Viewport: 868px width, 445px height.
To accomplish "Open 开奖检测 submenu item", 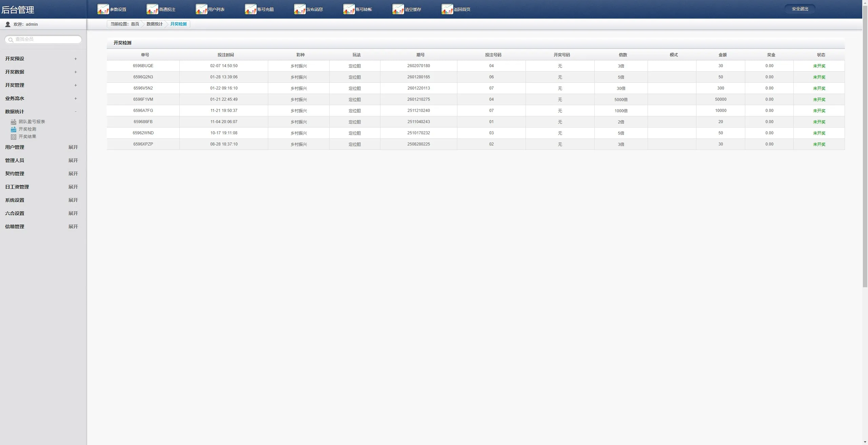I will click(27, 129).
